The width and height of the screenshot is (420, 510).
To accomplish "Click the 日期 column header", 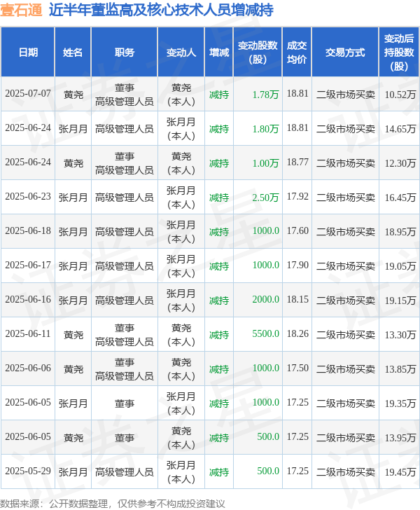I will tap(28, 53).
